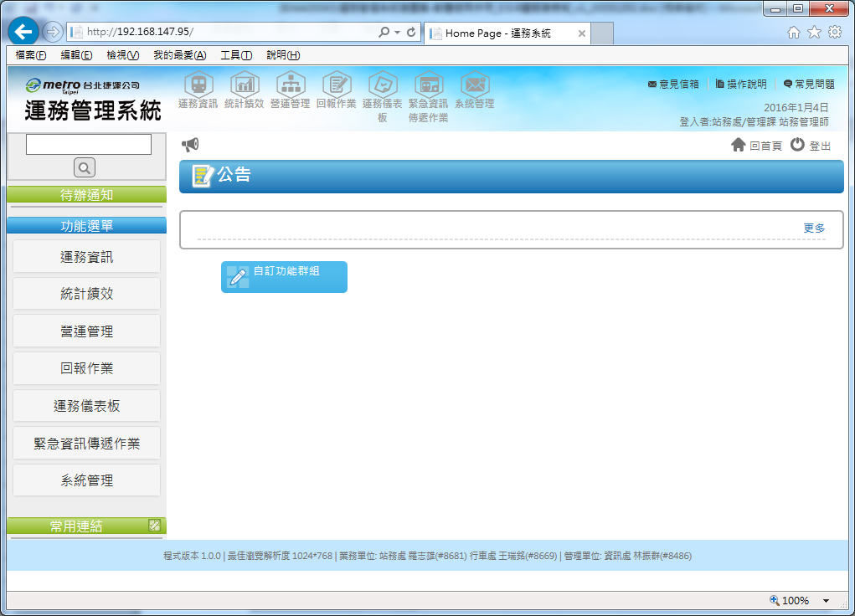Click the 自訂功能群組 button
The image size is (855, 616).
[284, 276]
